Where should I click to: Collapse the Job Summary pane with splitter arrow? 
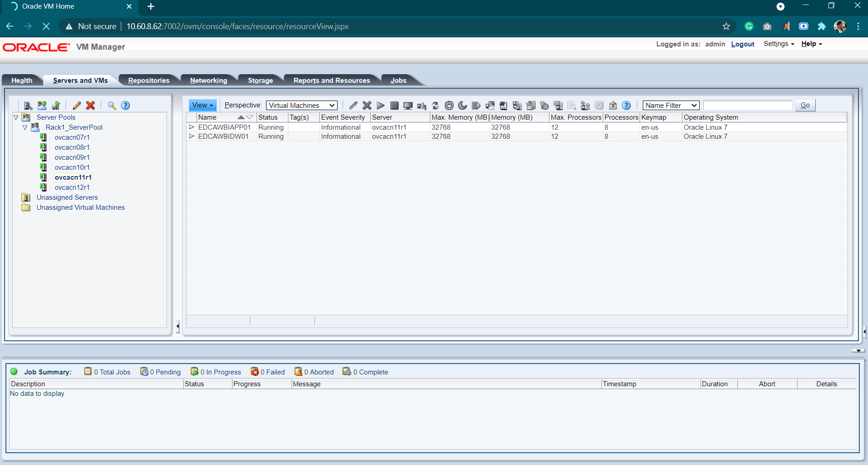click(858, 351)
